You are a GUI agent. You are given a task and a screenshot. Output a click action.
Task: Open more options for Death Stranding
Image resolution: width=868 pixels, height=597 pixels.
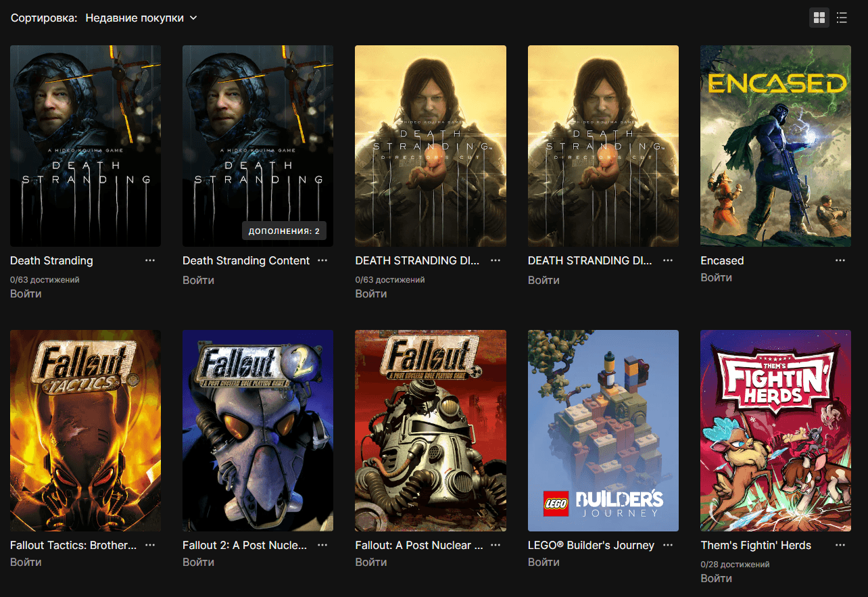pos(150,260)
